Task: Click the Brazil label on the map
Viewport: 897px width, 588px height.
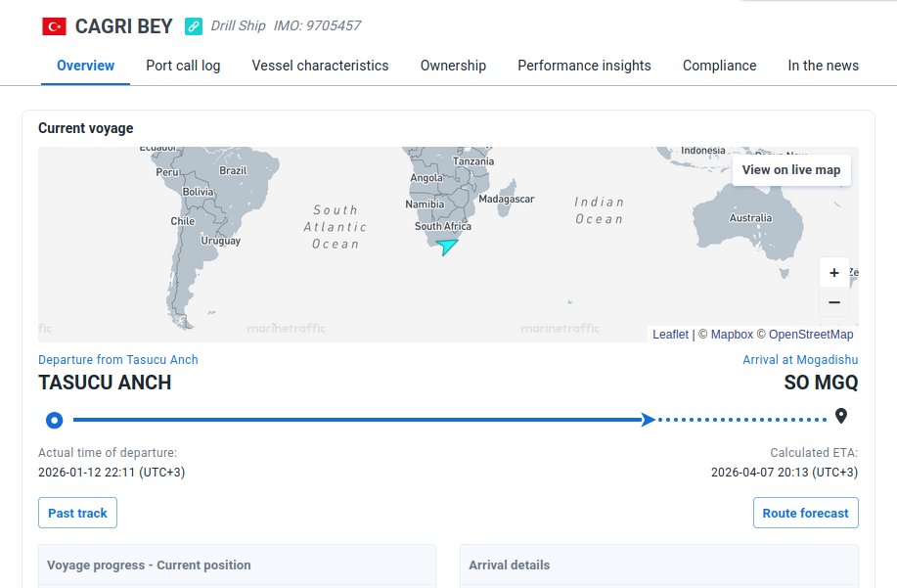Action: pos(233,170)
